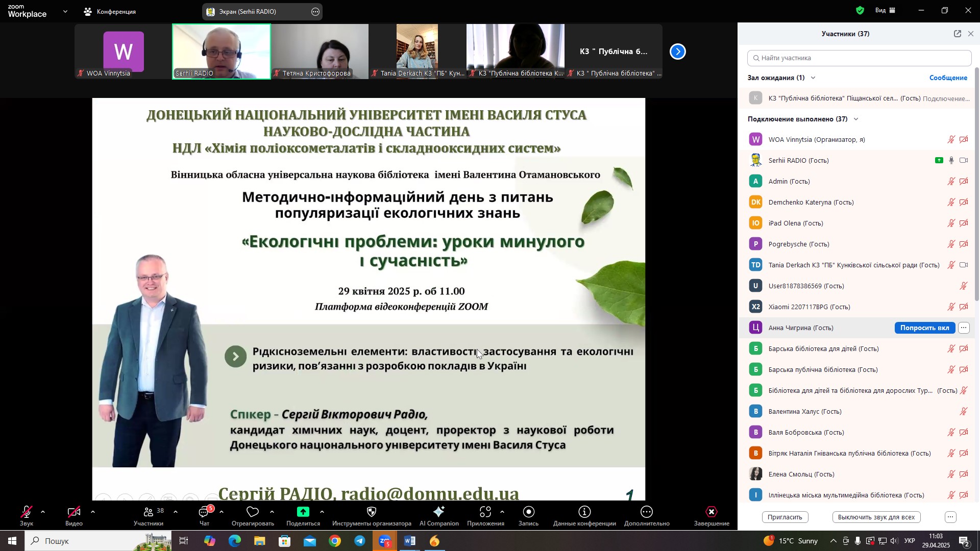Click the green encryption shield icon
This screenshot has width=980, height=551.
[861, 10]
